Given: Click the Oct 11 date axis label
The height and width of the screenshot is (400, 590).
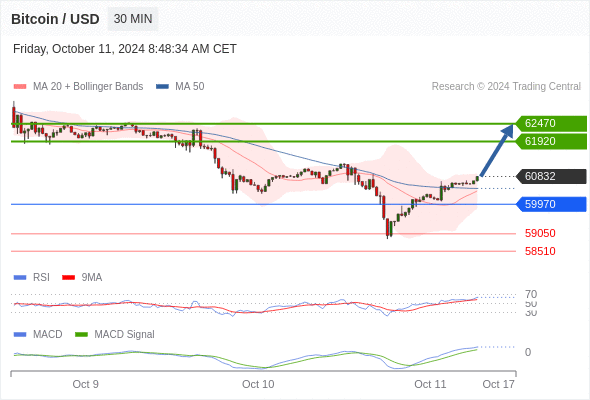Looking at the screenshot, I should [430, 384].
